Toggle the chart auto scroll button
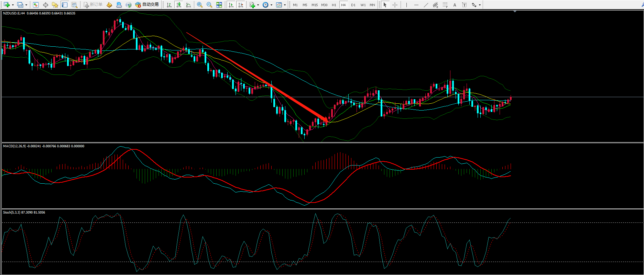This screenshot has height=275, width=644. (231, 5)
